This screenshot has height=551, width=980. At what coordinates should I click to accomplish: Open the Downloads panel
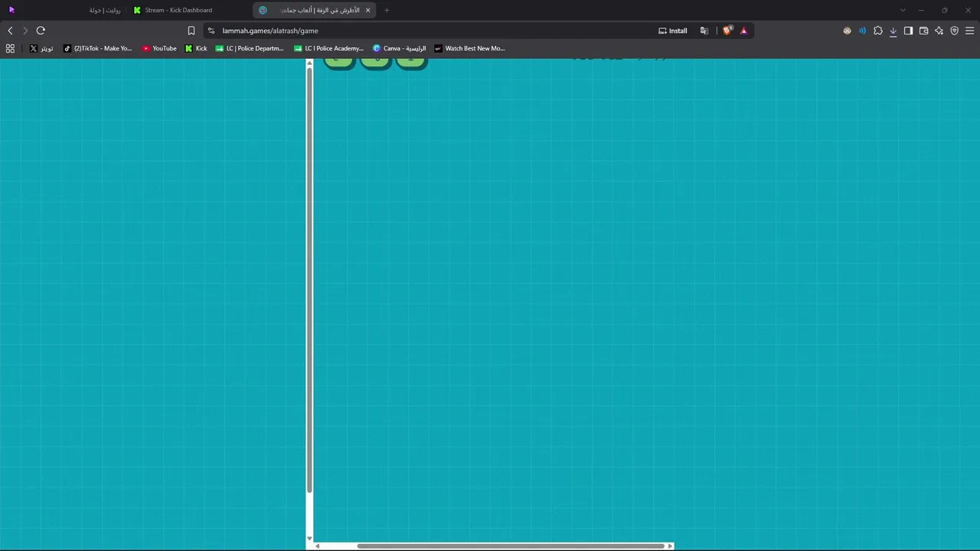[893, 31]
